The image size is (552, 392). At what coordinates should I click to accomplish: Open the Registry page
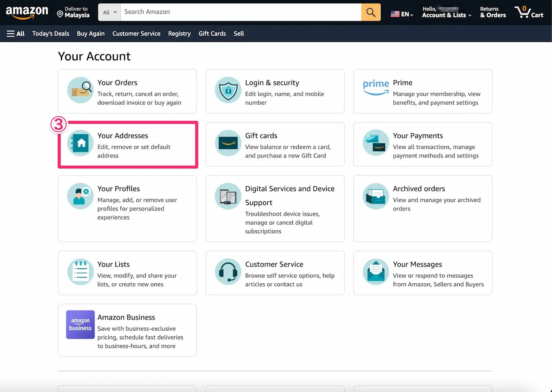pos(179,33)
